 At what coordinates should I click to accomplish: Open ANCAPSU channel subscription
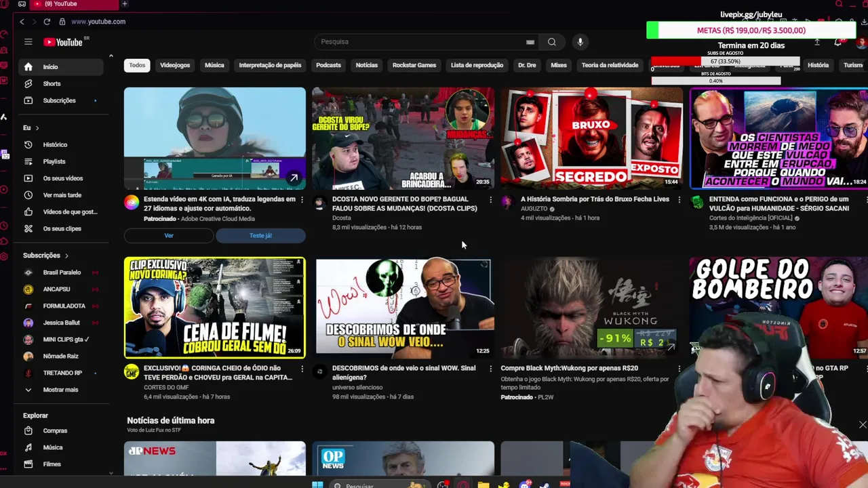tap(61, 289)
